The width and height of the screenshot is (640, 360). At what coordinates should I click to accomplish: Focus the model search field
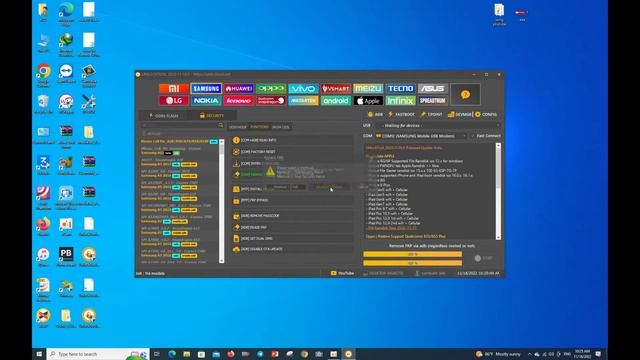[179, 125]
